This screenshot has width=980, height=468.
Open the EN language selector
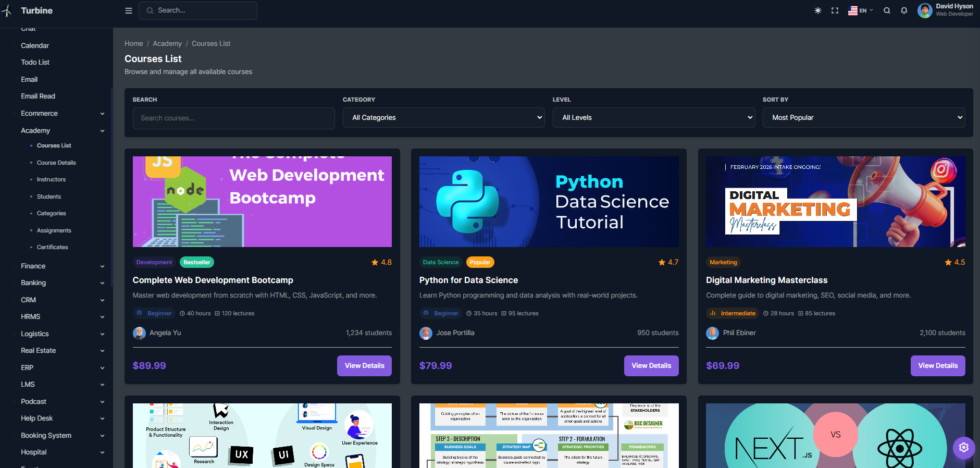point(861,10)
